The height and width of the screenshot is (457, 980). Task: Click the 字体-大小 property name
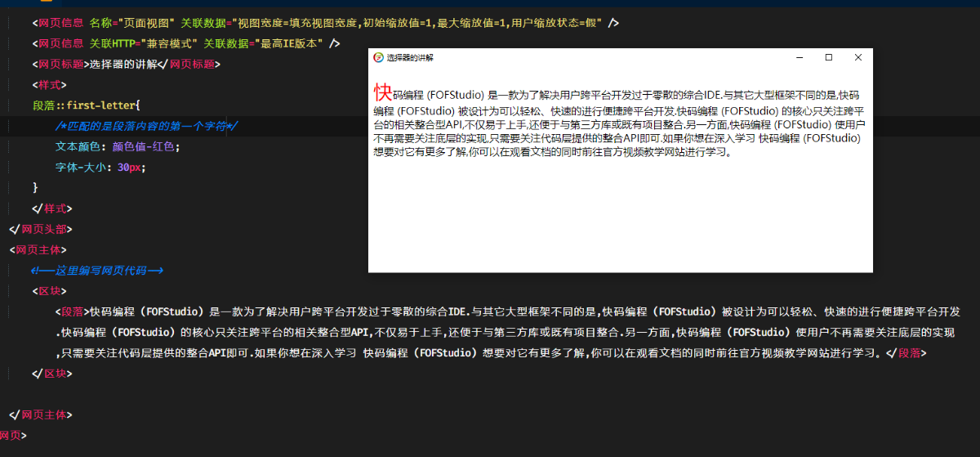[x=82, y=167]
